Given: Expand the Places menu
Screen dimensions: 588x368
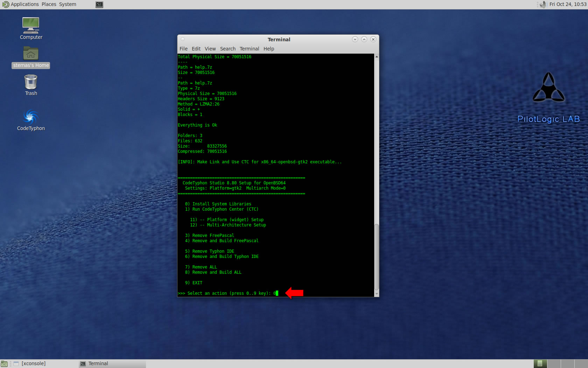Looking at the screenshot, I should 49,5.
